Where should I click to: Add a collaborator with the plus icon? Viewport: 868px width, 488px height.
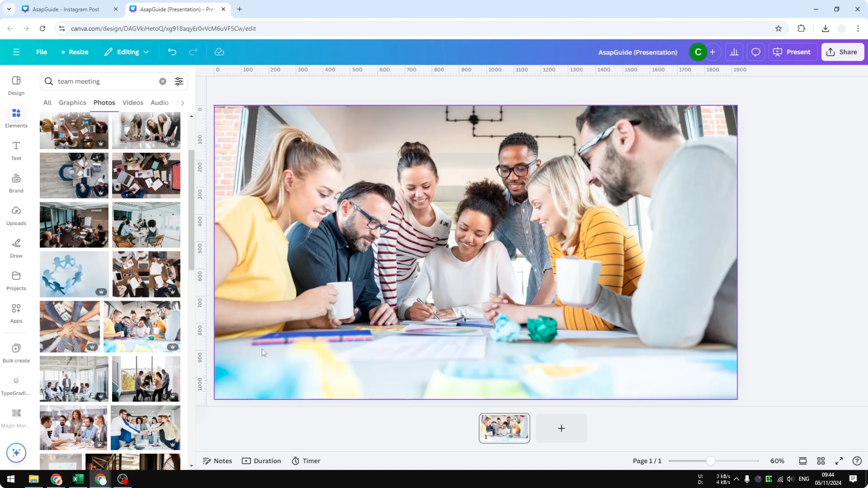pos(712,52)
